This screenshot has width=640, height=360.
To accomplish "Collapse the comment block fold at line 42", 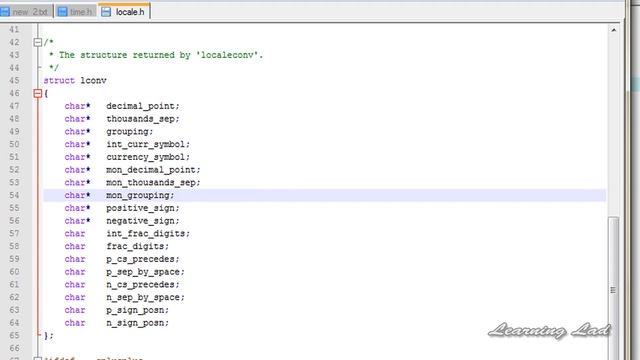I will point(38,42).
